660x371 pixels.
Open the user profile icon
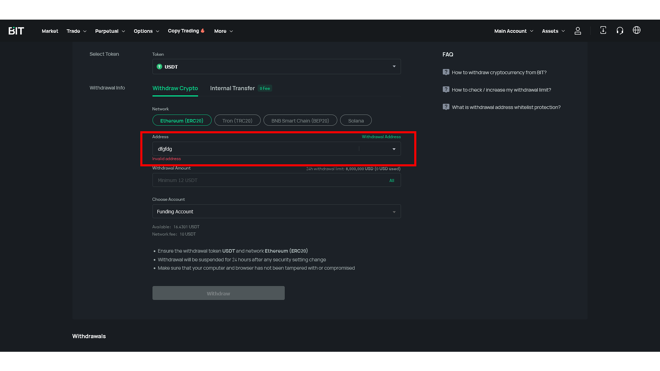pos(578,31)
